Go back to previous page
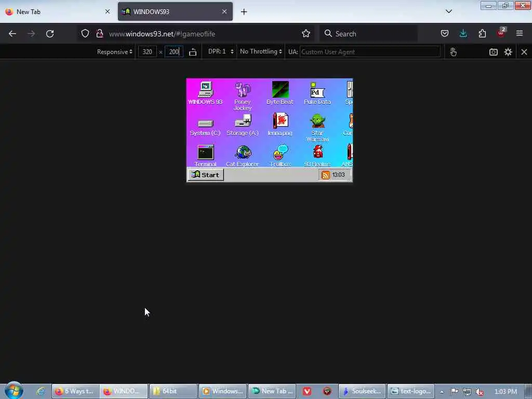The height and width of the screenshot is (399, 532). 12,34
